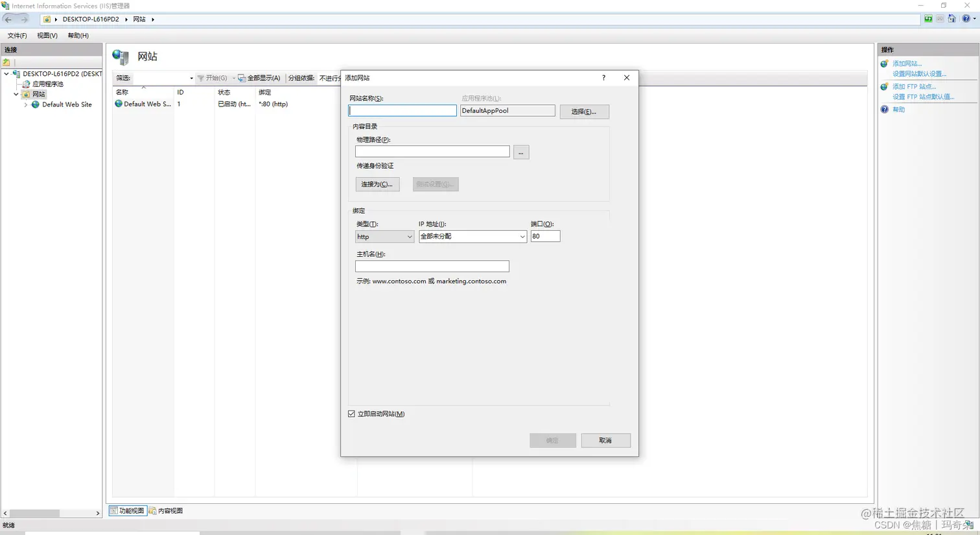Open the 帮助(H) menu
Image resolution: width=980 pixels, height=535 pixels.
coord(78,36)
